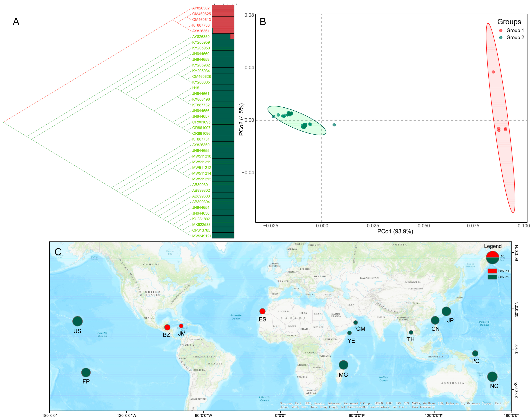Click the US map marker circle
The image size is (532, 419).
pyautogui.click(x=78, y=321)
